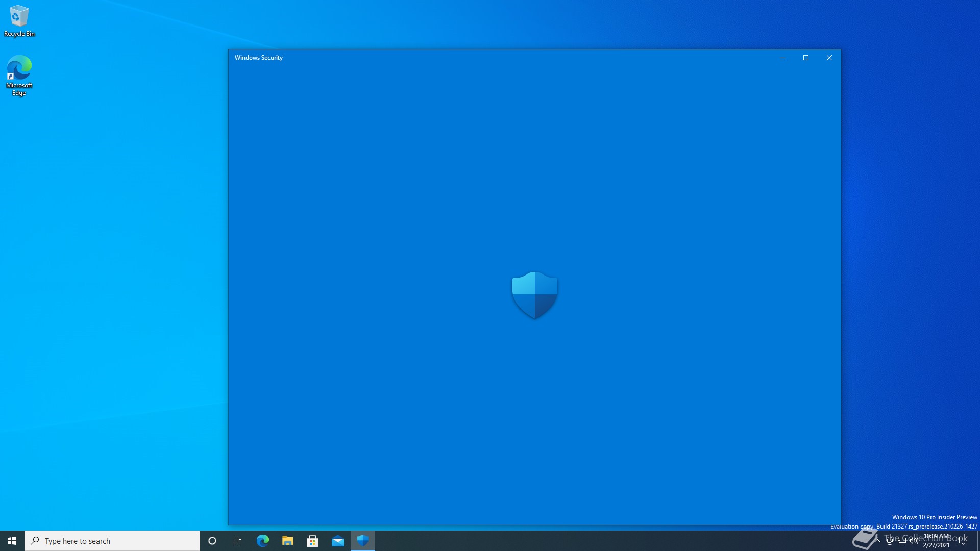The width and height of the screenshot is (980, 551).
Task: Maximize the Windows Security window
Action: [x=806, y=58]
